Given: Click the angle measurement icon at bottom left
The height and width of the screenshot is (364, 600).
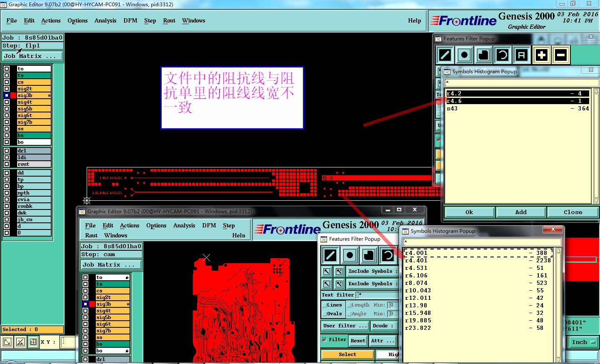Looking at the screenshot, I should click(20, 342).
